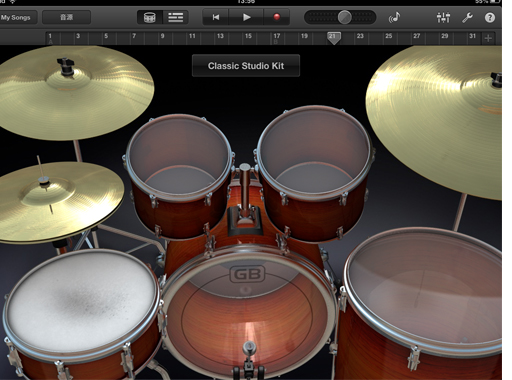Open the My Songs browser
512x380 pixels.
coord(17,17)
